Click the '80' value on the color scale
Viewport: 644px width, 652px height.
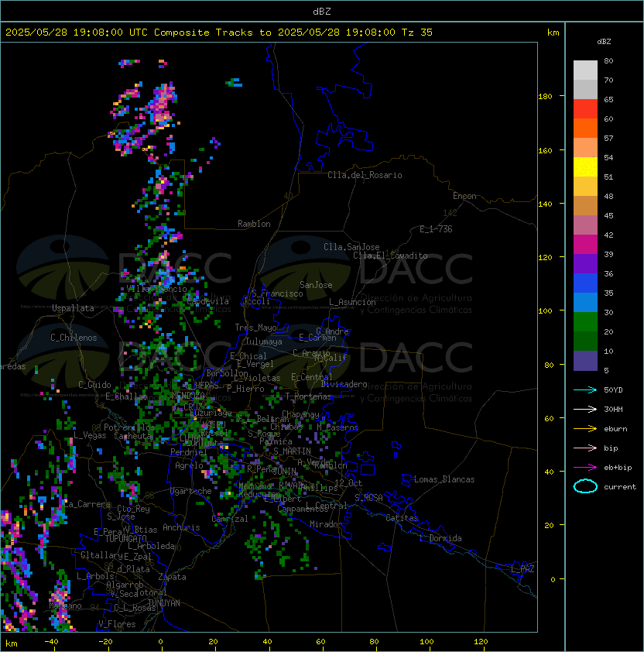608,60
